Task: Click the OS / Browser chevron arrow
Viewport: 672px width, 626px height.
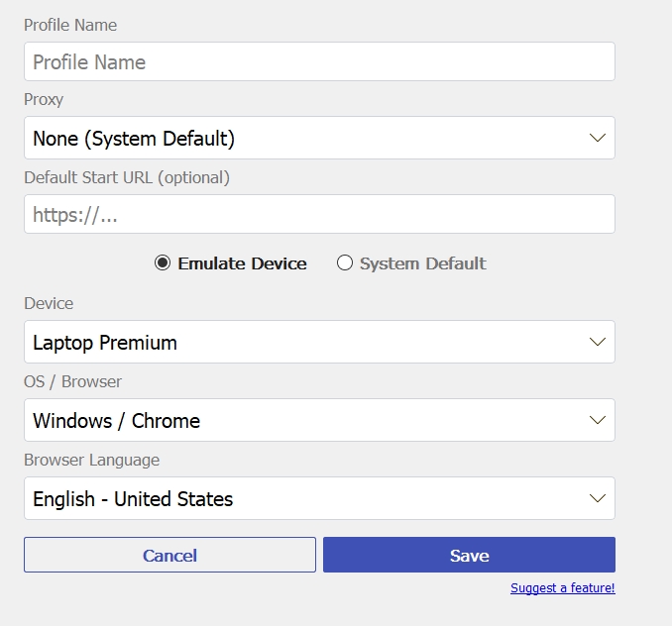Action: click(597, 420)
